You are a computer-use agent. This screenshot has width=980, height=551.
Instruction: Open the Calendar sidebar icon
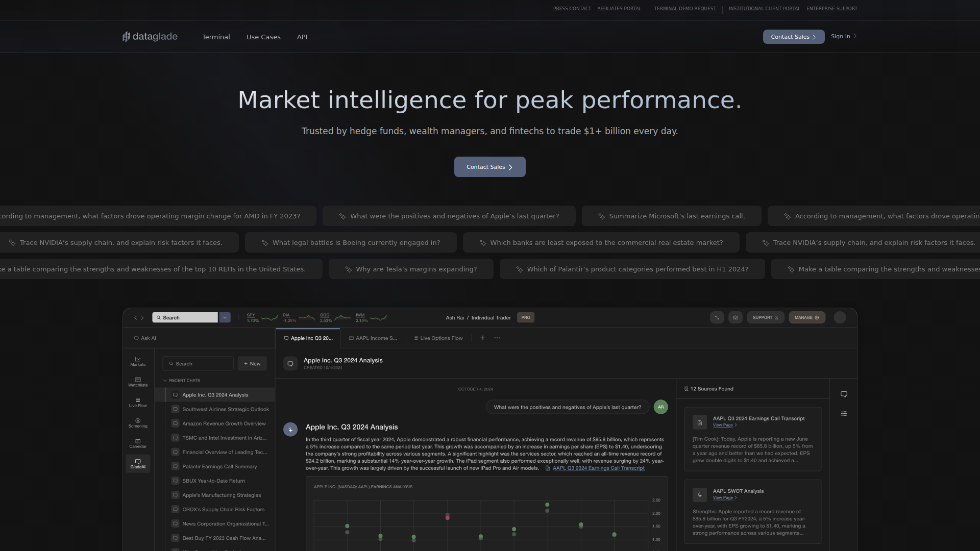point(138,443)
